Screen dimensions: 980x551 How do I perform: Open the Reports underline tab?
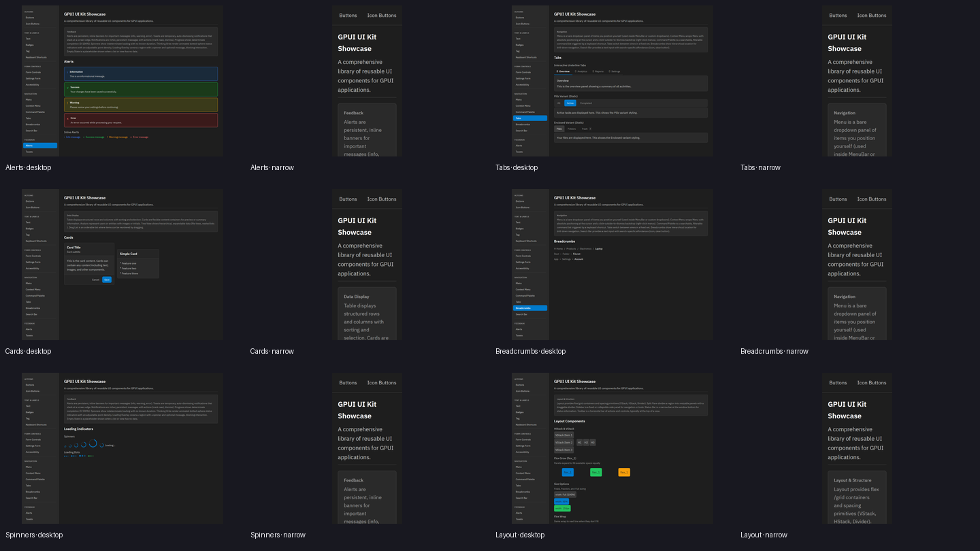coord(598,71)
